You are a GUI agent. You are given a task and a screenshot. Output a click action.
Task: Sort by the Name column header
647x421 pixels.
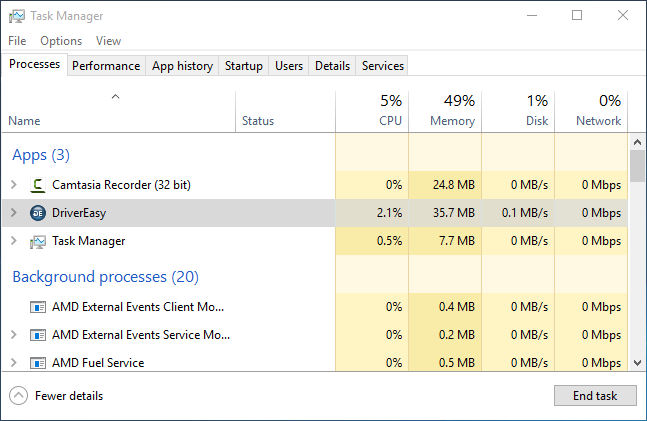[119, 112]
